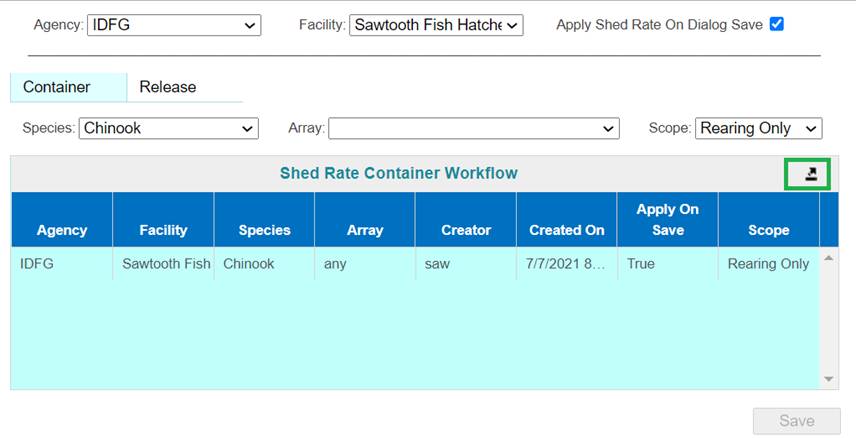The width and height of the screenshot is (856, 438).
Task: Toggle Apply Shed Rate On Dialog Save checkbox
Action: (777, 24)
